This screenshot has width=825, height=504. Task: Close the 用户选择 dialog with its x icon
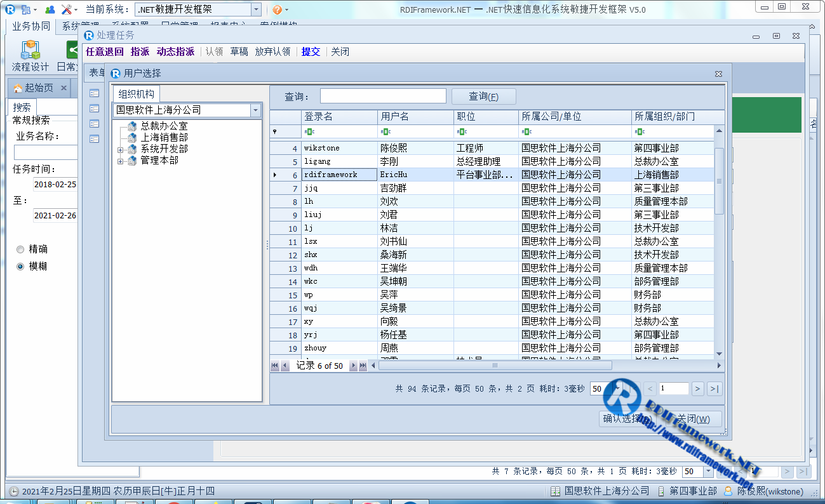click(718, 74)
